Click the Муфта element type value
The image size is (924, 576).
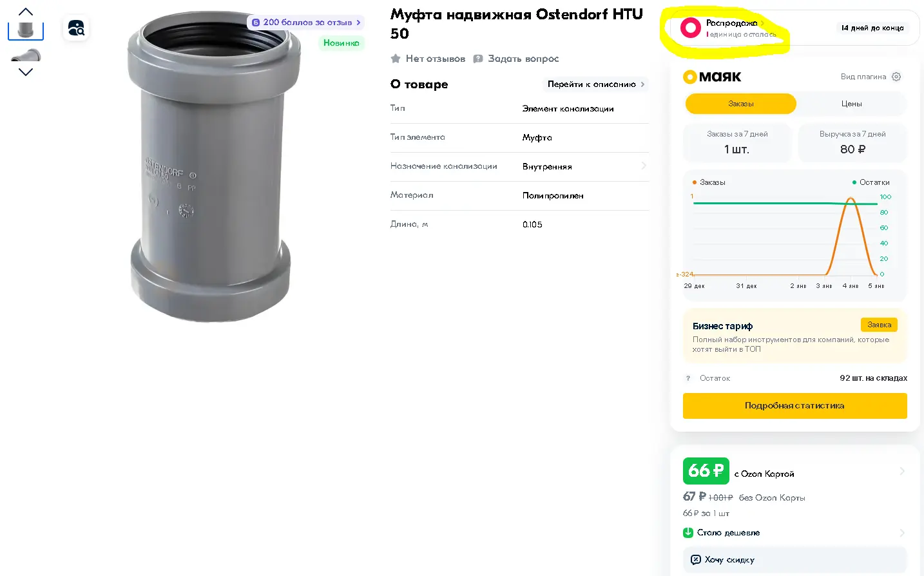[537, 138]
